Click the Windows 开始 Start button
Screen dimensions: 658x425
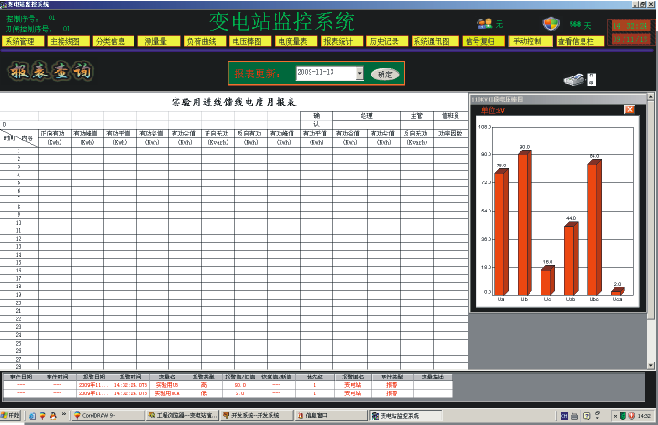coord(14,415)
